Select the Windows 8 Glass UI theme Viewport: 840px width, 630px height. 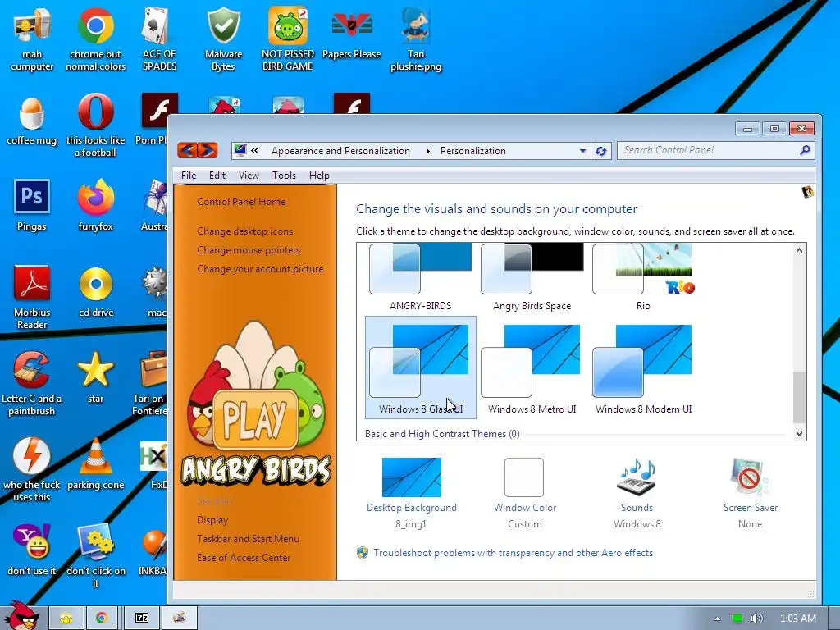coord(421,367)
